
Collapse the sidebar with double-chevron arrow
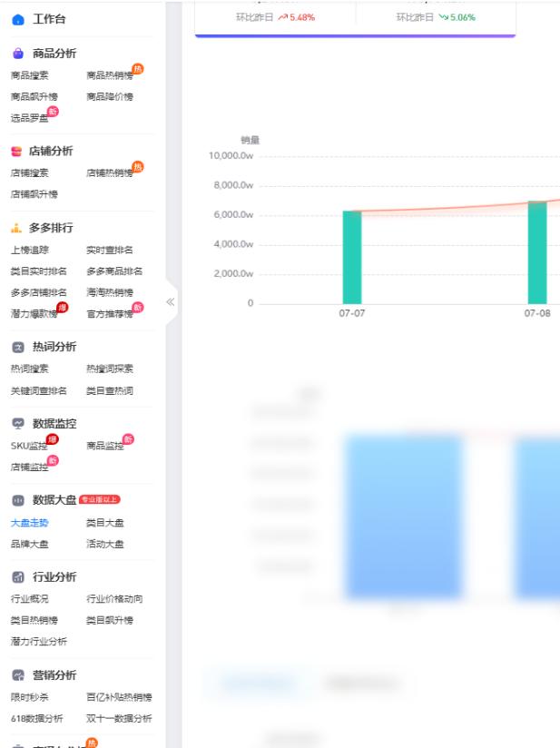[x=171, y=302]
